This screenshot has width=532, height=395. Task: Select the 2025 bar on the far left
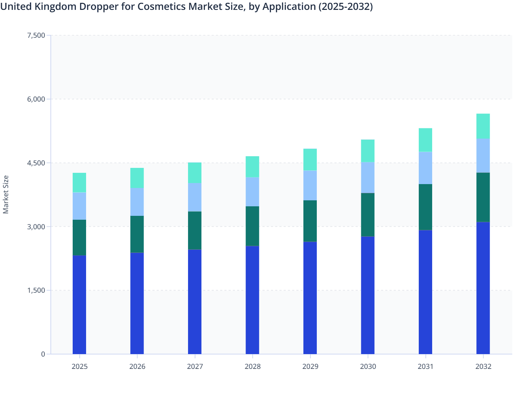(80, 265)
